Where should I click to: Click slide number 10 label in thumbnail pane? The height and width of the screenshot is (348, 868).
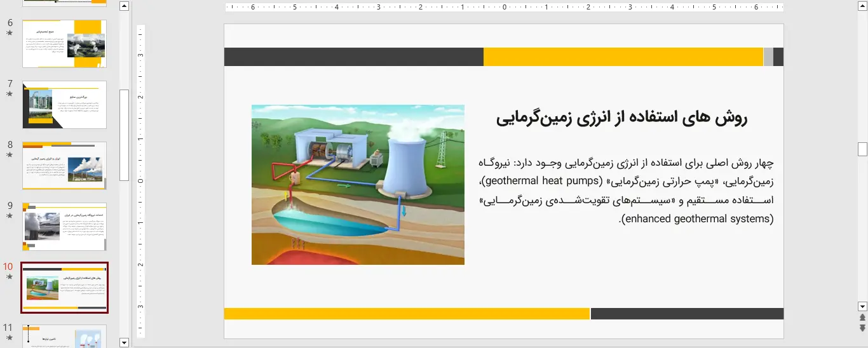8,267
